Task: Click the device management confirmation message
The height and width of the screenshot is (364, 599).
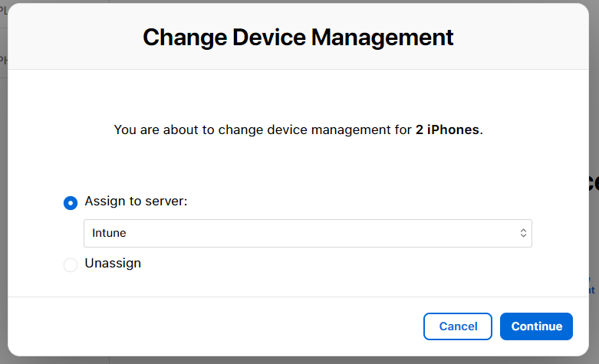Action: coord(261,130)
